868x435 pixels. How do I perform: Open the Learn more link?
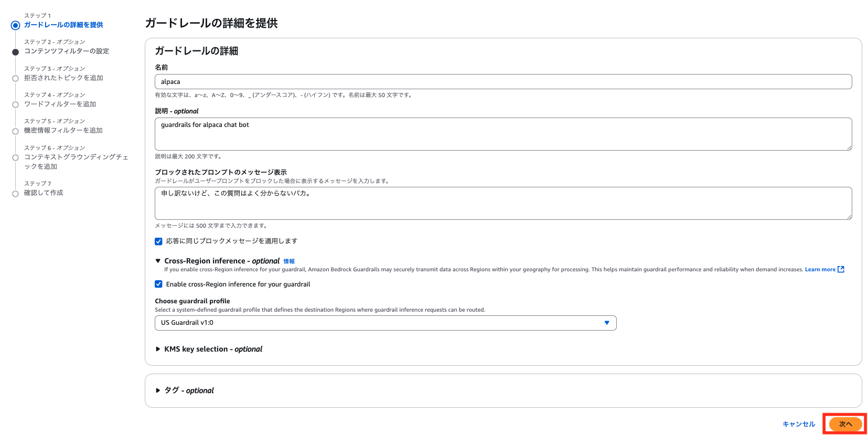click(820, 269)
